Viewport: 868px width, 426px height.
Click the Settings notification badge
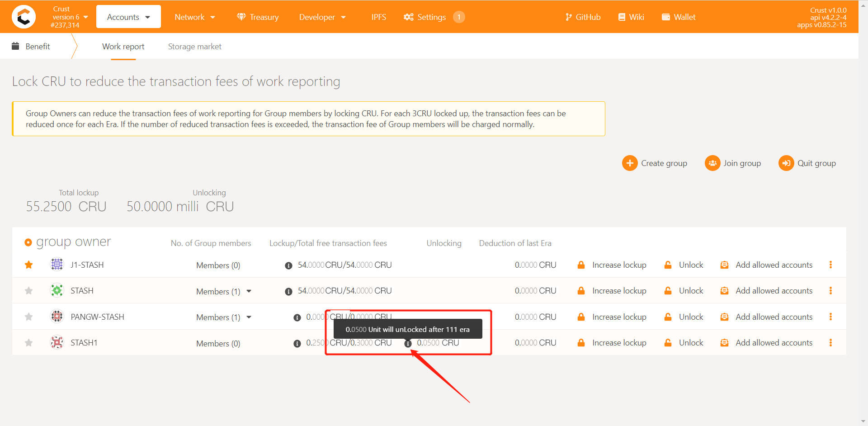click(x=459, y=17)
